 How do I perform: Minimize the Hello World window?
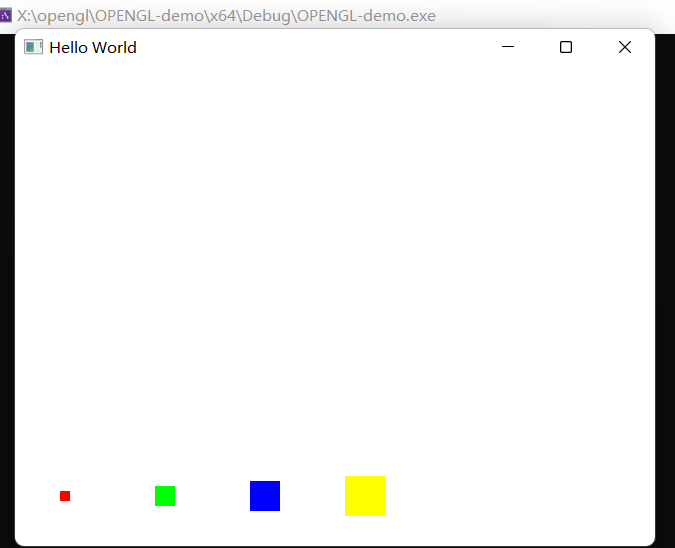pos(508,47)
